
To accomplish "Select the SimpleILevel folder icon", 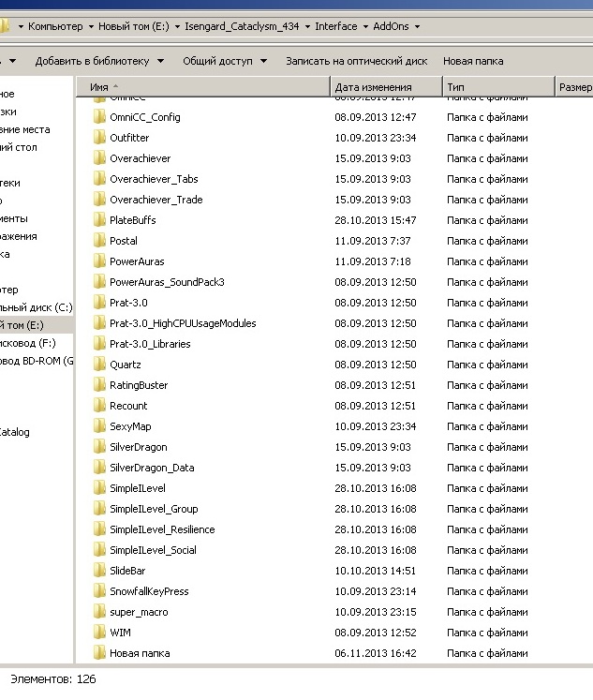I will (99, 488).
